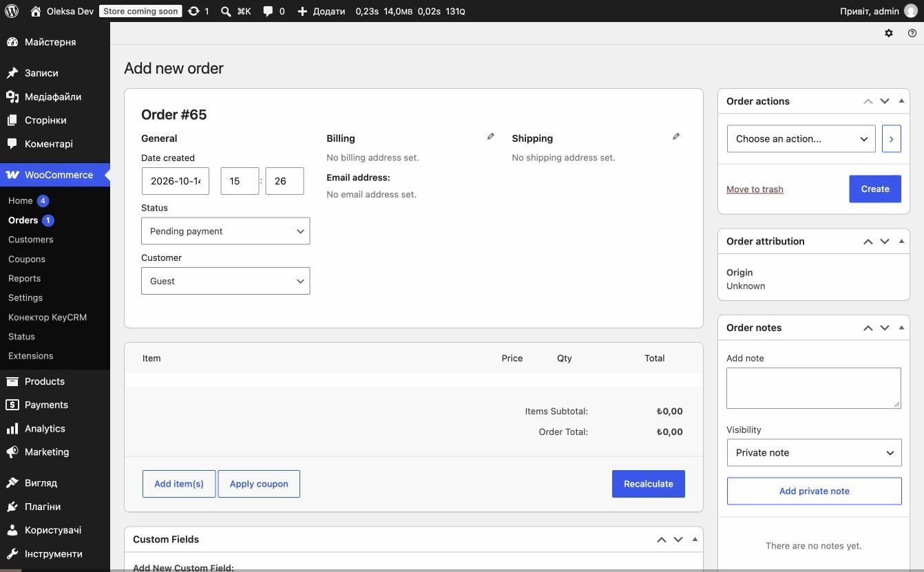Click the Інструменти wrench icon

tap(12, 553)
